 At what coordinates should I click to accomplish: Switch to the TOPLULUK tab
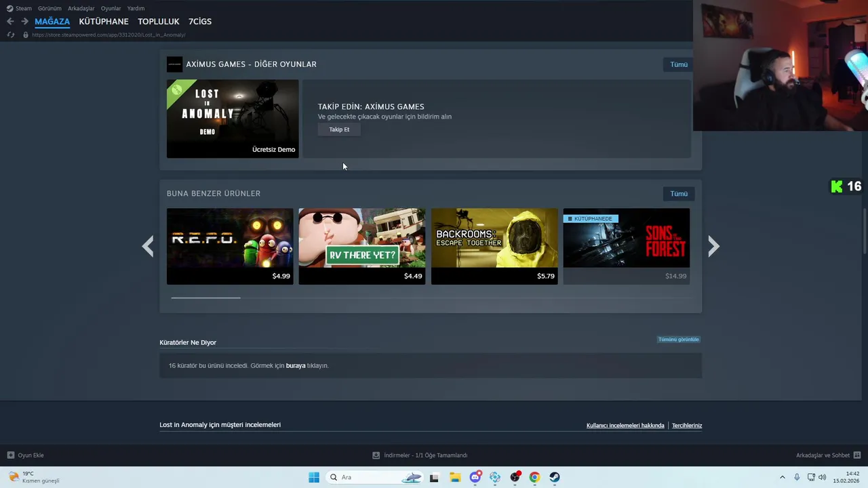[x=158, y=22]
